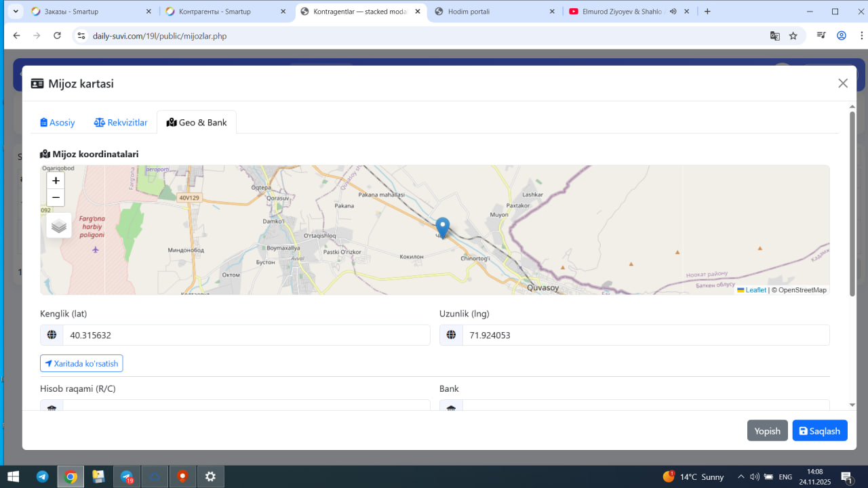Open a new browser tab
Screen dimensions: 868x488
point(707,12)
